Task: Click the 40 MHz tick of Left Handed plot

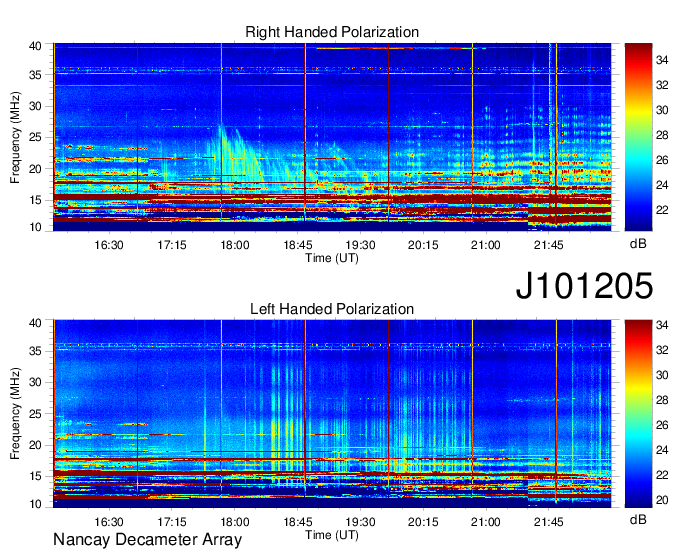Action: pyautogui.click(x=35, y=323)
